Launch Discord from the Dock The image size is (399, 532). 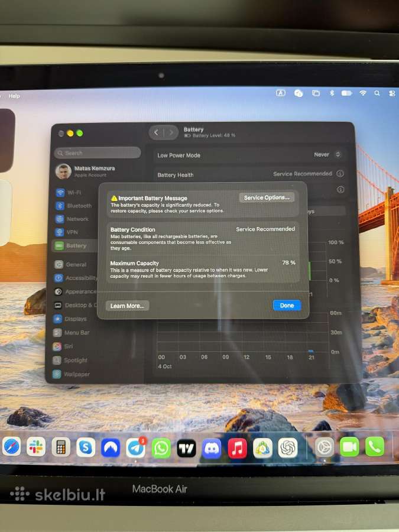212,449
